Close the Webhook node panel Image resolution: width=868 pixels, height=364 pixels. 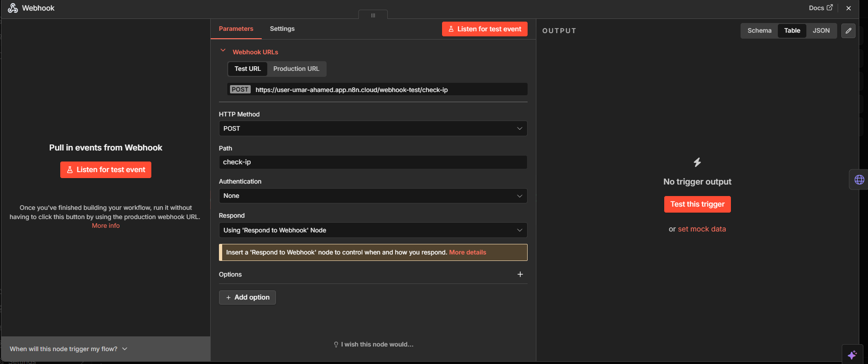coord(849,8)
